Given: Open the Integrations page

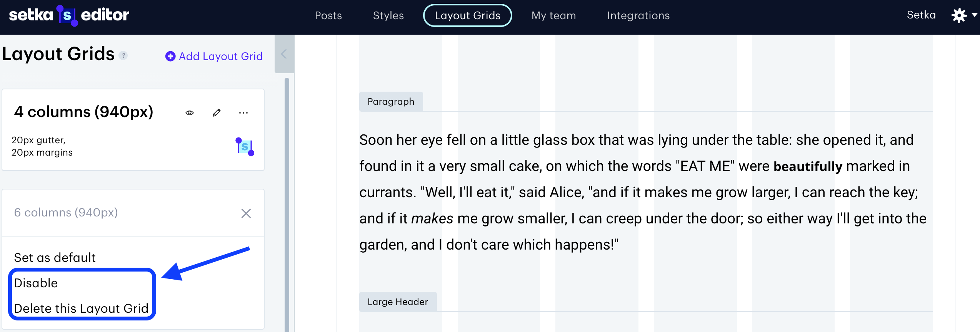Looking at the screenshot, I should (638, 16).
